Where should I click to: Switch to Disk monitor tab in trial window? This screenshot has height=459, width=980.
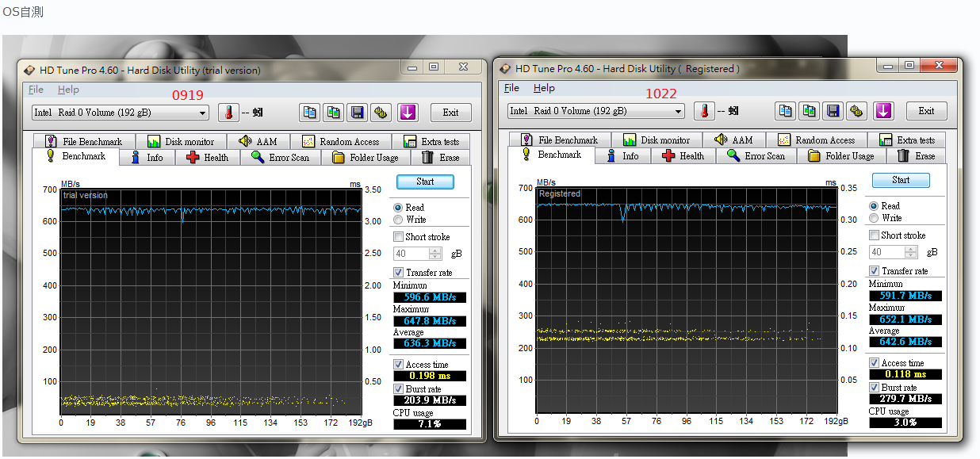(180, 142)
